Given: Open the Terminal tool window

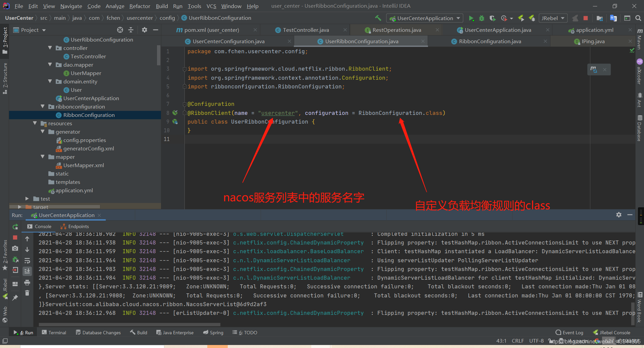Looking at the screenshot, I should coord(54,333).
